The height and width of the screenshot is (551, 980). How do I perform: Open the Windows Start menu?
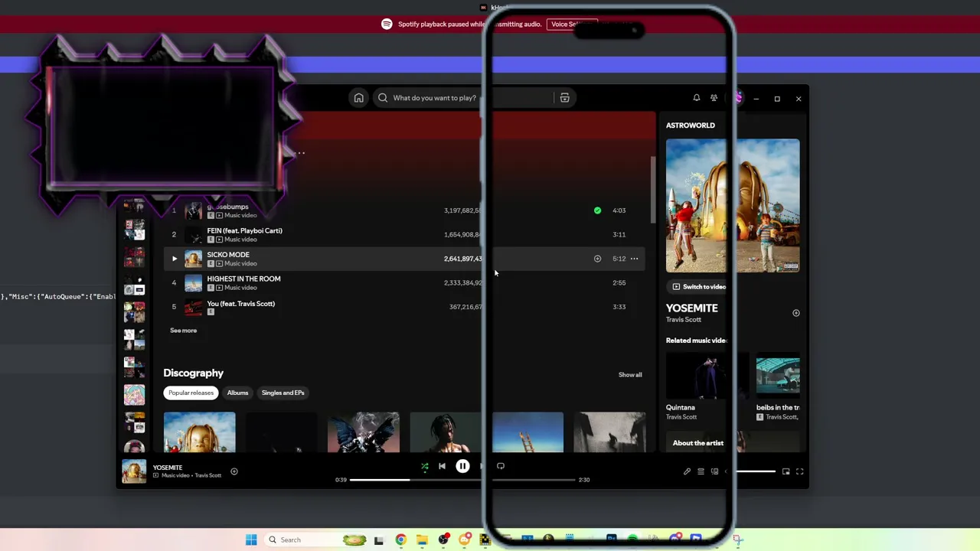tap(251, 540)
